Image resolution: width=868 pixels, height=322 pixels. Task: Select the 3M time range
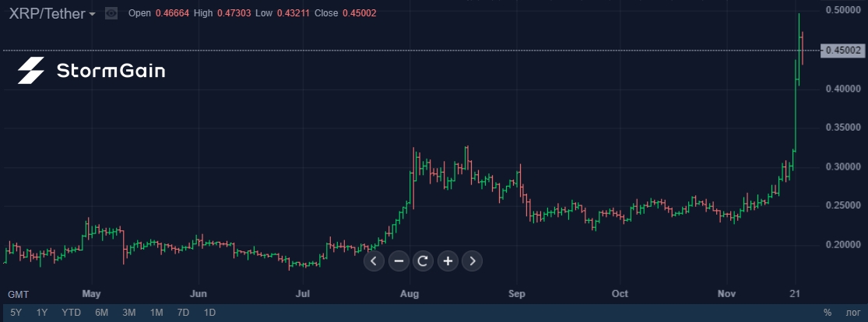(x=129, y=313)
